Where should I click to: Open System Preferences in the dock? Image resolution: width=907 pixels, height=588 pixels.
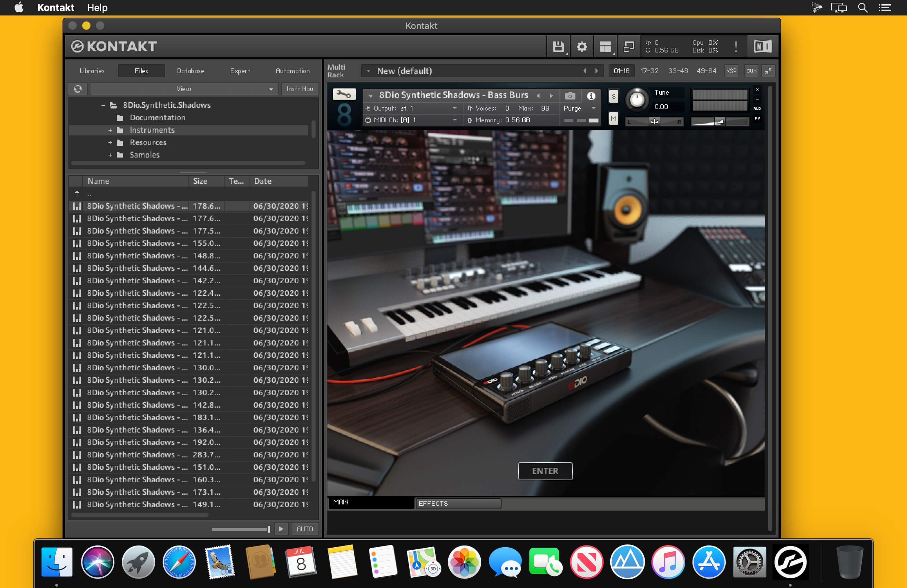pos(749,562)
